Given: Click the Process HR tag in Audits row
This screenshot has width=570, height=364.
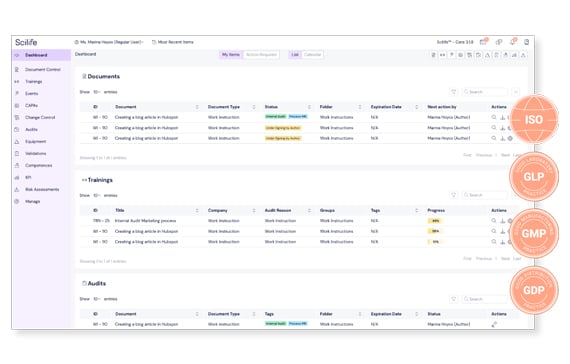Looking at the screenshot, I should 298,324.
